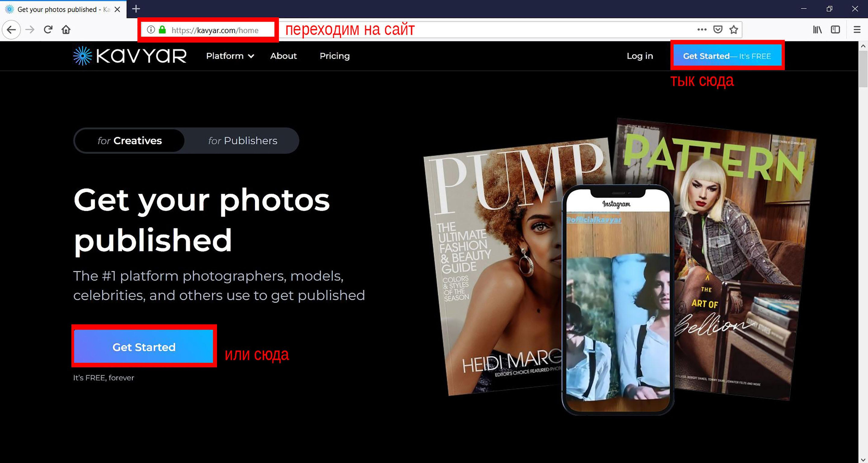Click the 'It's FREE, forever' text
The image size is (868, 463).
pos(104,378)
